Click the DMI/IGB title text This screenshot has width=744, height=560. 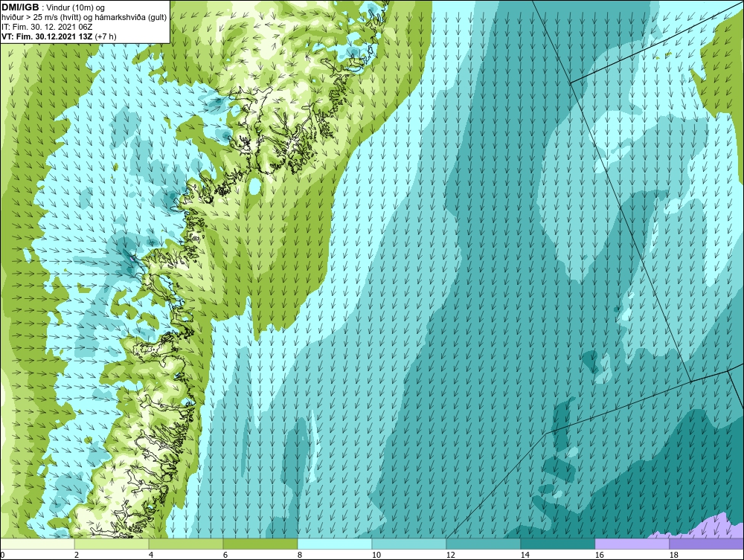point(20,7)
